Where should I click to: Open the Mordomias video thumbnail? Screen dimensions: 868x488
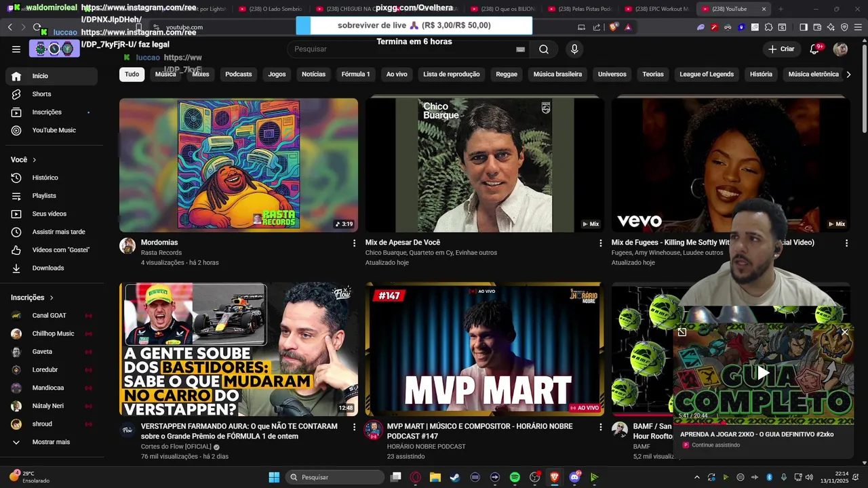(x=239, y=165)
